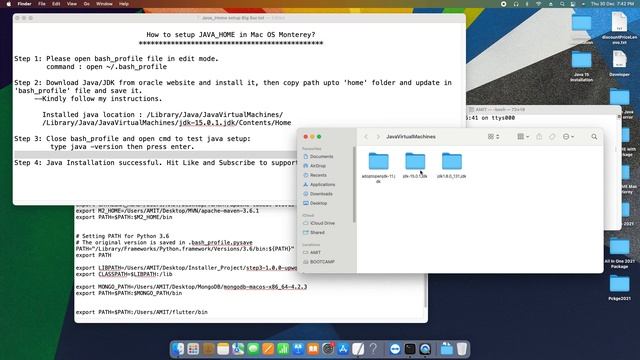Screen dimensions: 640x360
Task: Open the jdk-15.0.1.jdk folder in Finder
Action: [x=415, y=162]
